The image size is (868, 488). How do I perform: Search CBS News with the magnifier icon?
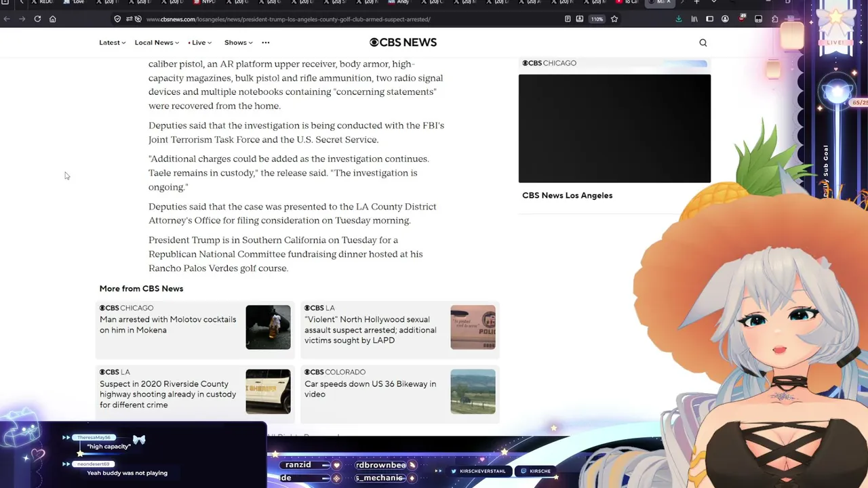(703, 43)
